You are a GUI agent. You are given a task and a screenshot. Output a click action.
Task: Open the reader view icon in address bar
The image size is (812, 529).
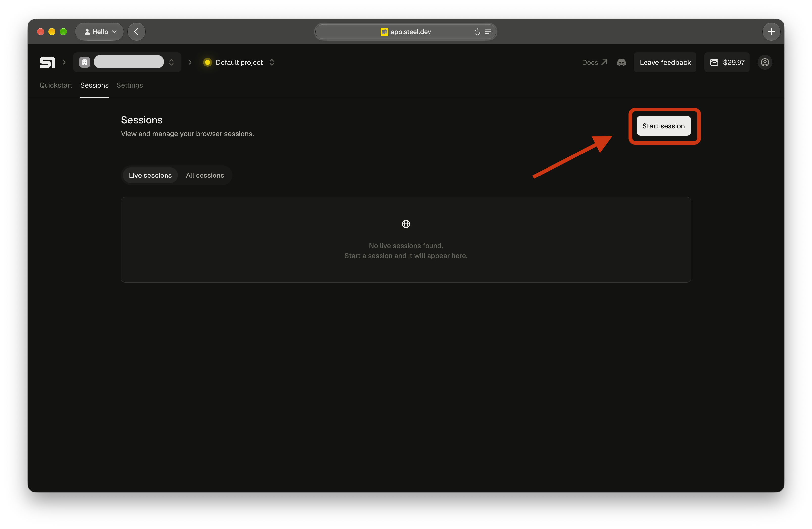click(x=488, y=32)
